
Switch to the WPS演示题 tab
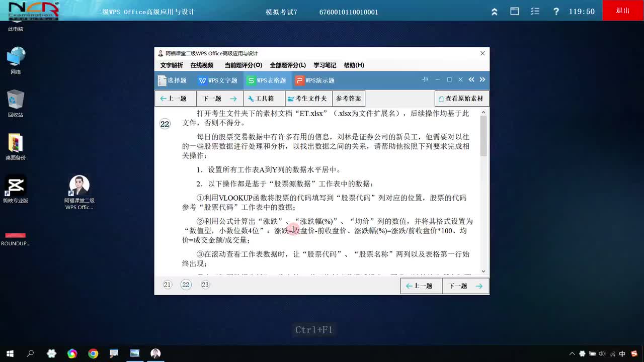[x=315, y=80]
